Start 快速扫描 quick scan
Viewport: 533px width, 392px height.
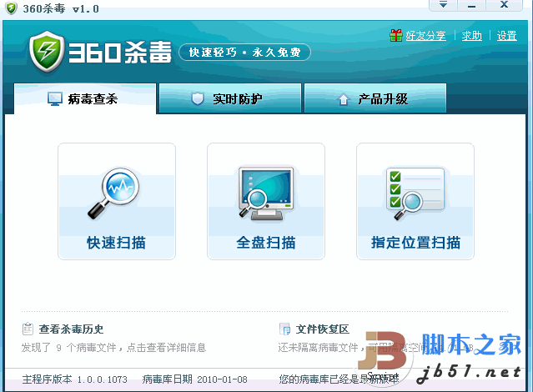click(117, 201)
